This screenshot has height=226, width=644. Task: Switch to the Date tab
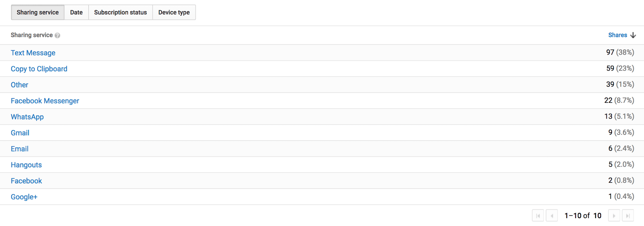pos(76,12)
